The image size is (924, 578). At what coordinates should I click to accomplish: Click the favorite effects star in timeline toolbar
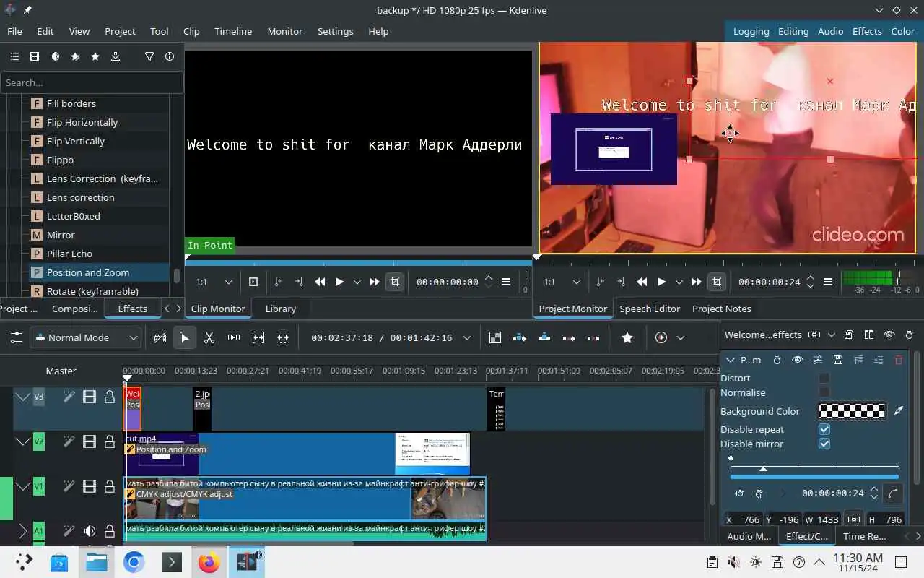point(627,337)
